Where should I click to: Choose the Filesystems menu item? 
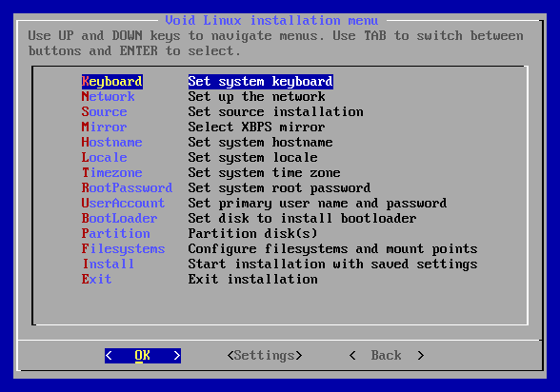[x=124, y=249]
